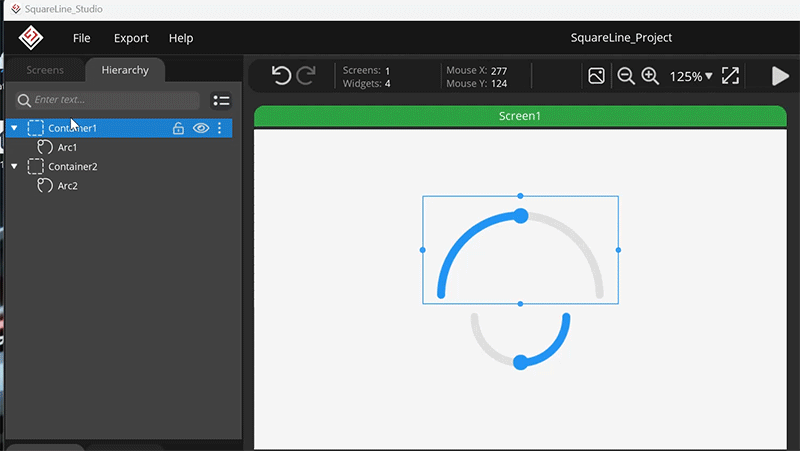Screen dimensions: 800x451
Task: Toggle Container1 visibility eye icon
Action: (x=201, y=128)
